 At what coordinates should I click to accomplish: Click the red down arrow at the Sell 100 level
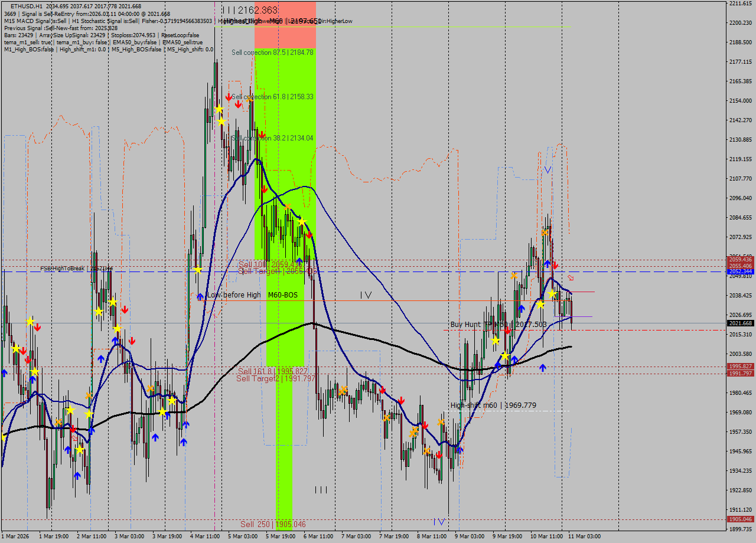pyautogui.click(x=309, y=235)
